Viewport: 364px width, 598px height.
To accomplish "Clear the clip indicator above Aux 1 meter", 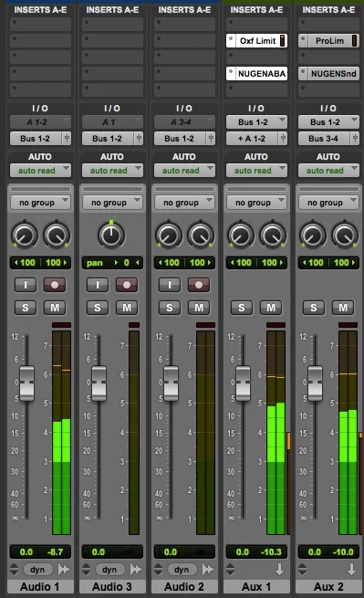I will [276, 325].
